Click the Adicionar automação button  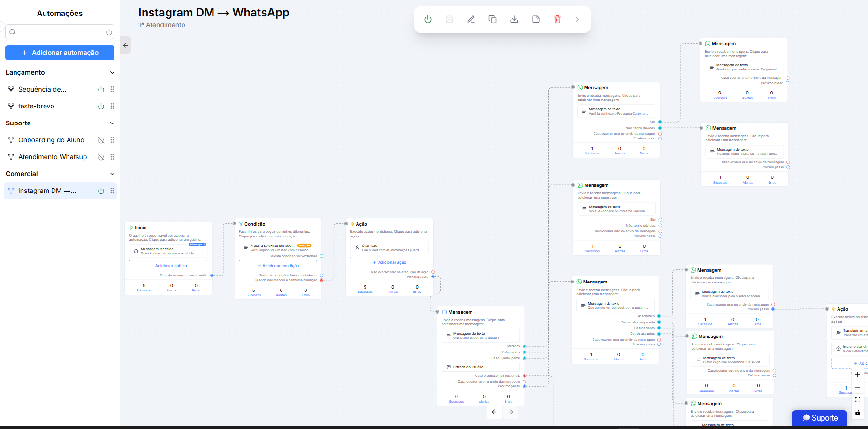[x=60, y=53]
